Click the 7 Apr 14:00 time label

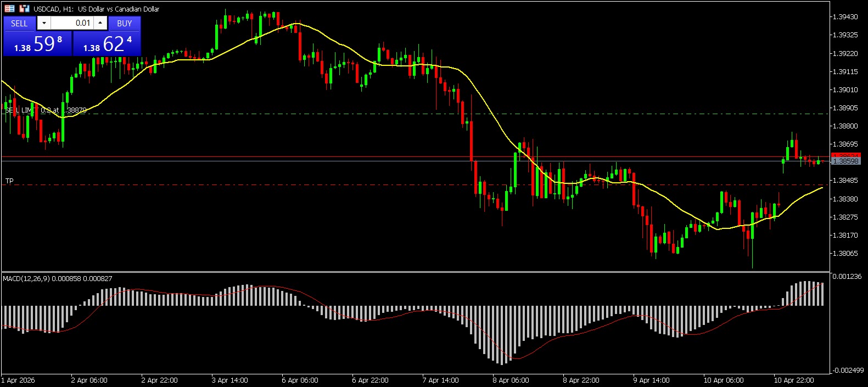point(441,380)
